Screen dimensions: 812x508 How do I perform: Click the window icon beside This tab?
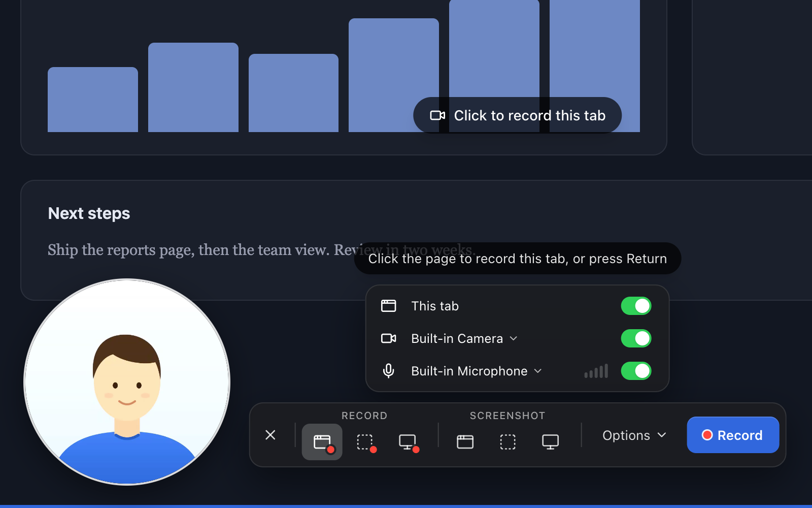[x=389, y=306]
